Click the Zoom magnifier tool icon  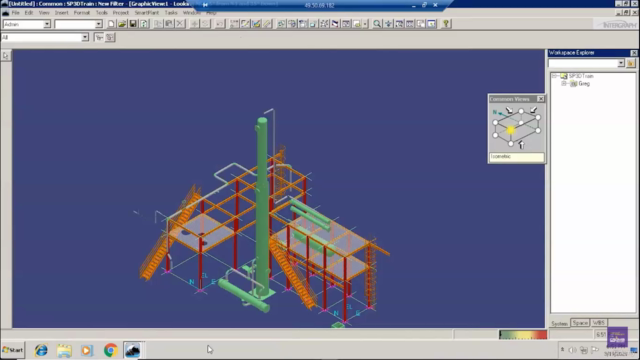click(x=377, y=24)
